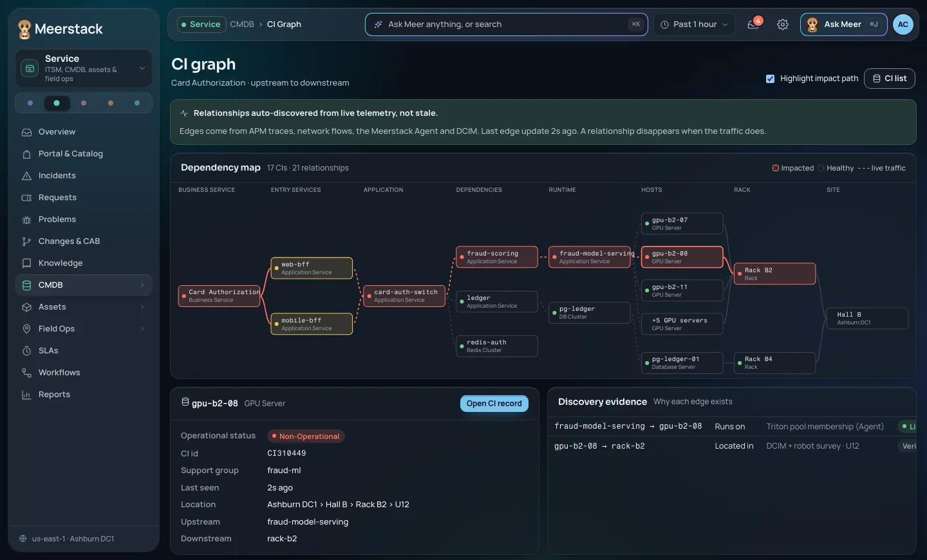The image size is (927, 560).
Task: Select the last teal module dot
Action: 137,103
